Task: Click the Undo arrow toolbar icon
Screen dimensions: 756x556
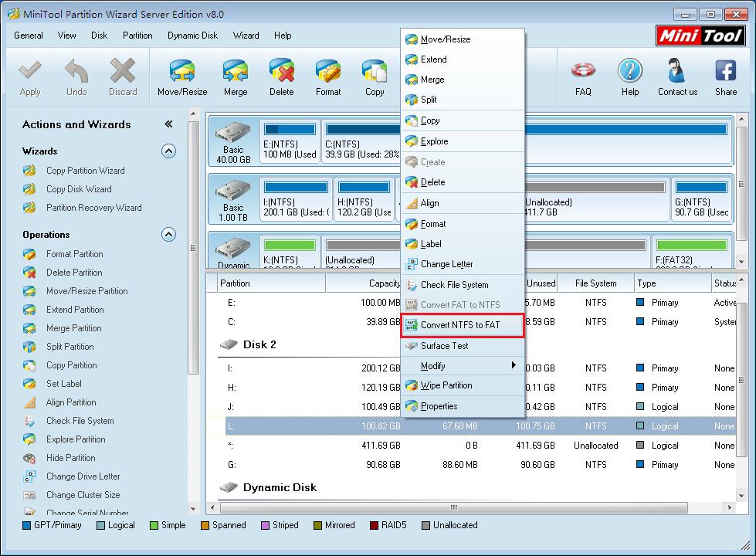Action: (x=76, y=73)
